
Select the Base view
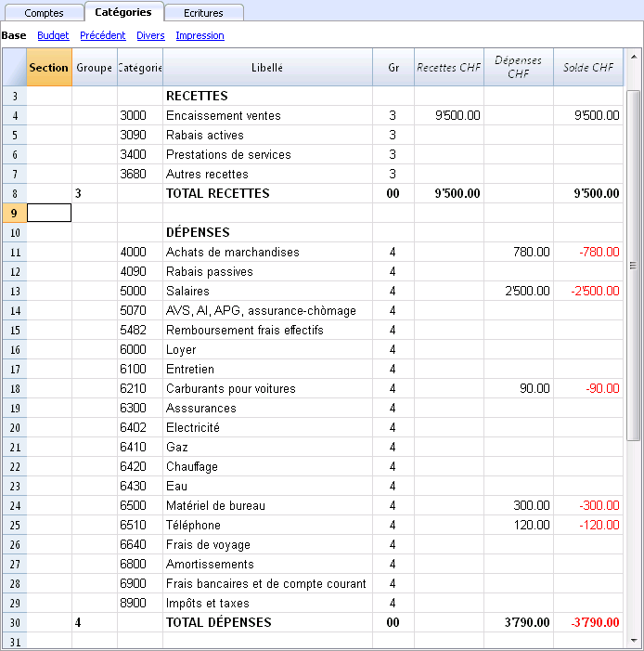point(14,35)
